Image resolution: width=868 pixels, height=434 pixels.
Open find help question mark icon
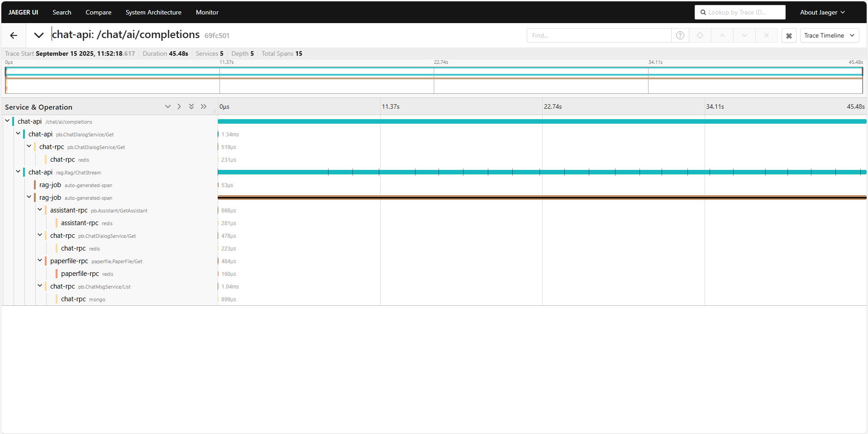(x=680, y=35)
